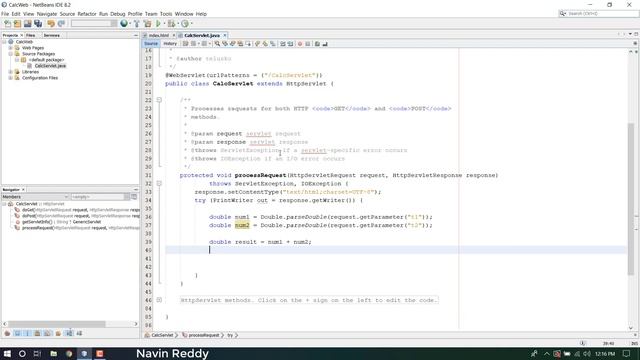
Task: Collapse the processRequest method fold at line 32
Action: point(159,184)
